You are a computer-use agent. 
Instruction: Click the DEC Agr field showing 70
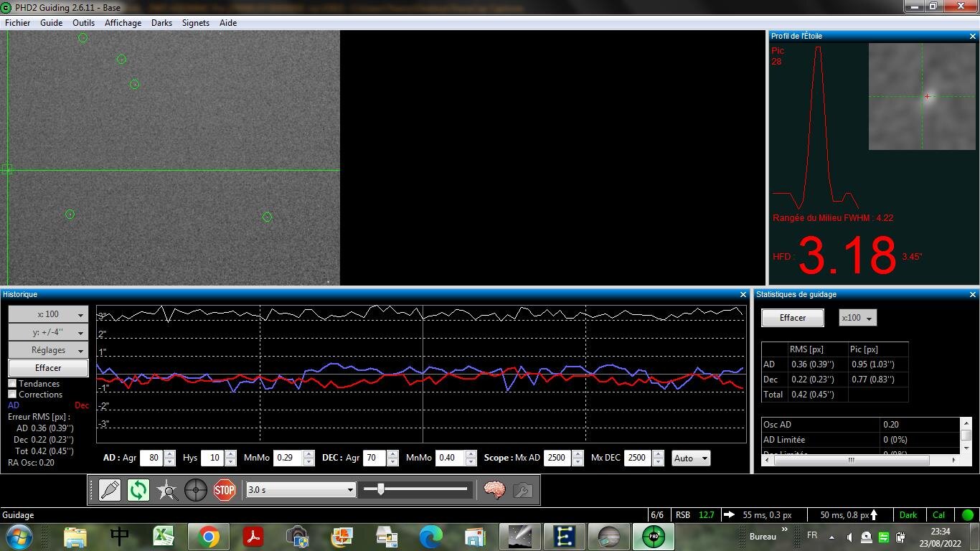click(375, 458)
